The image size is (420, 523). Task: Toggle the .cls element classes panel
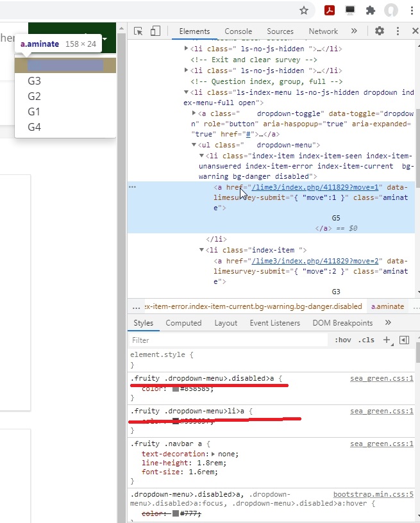tap(366, 340)
